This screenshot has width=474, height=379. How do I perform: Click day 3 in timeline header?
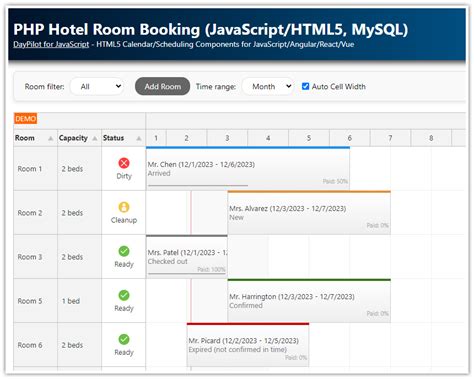[x=227, y=138]
